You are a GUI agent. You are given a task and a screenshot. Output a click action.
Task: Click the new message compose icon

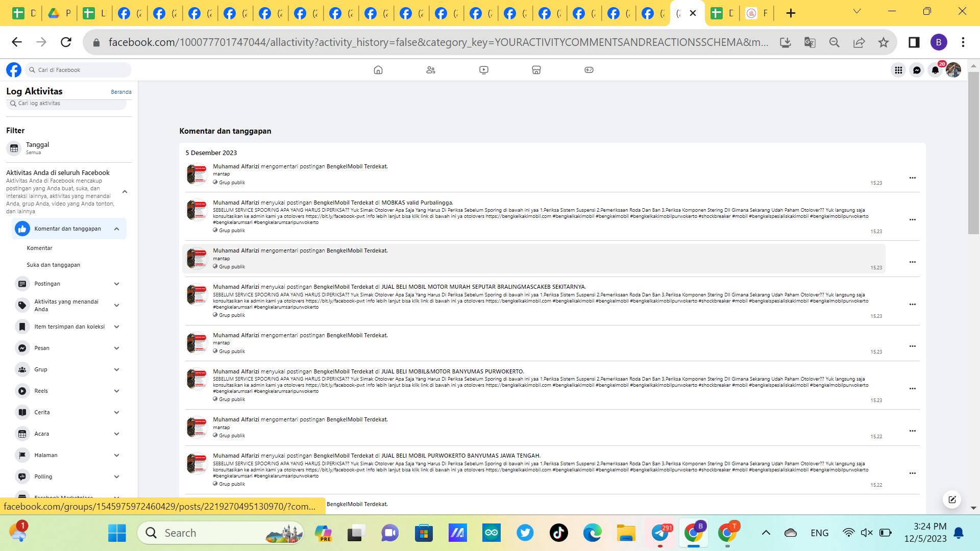point(952,499)
